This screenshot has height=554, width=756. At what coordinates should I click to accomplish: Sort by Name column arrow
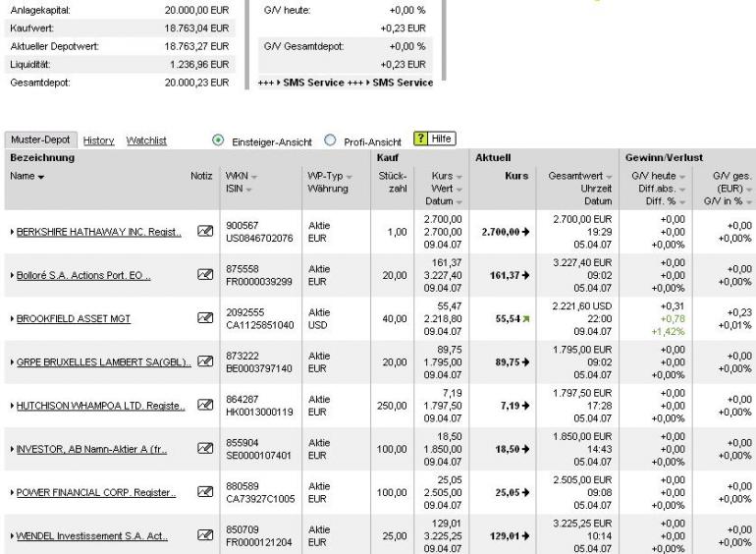pos(41,177)
